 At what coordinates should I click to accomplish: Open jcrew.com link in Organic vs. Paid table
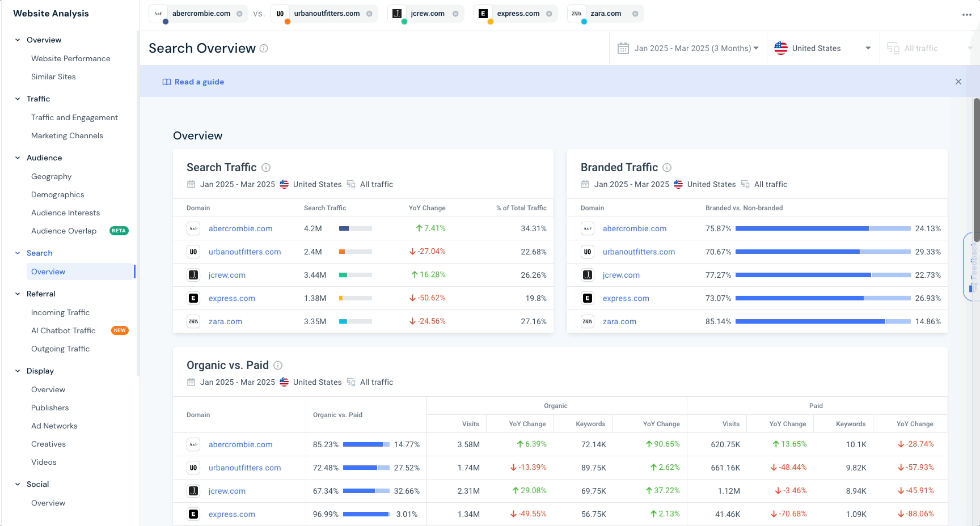[227, 491]
